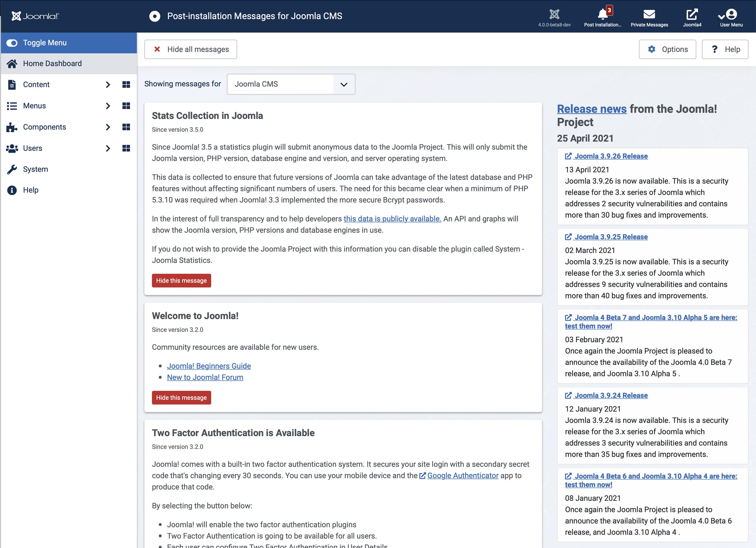
Task: Click the Content file icon in sidebar
Action: pos(12,85)
